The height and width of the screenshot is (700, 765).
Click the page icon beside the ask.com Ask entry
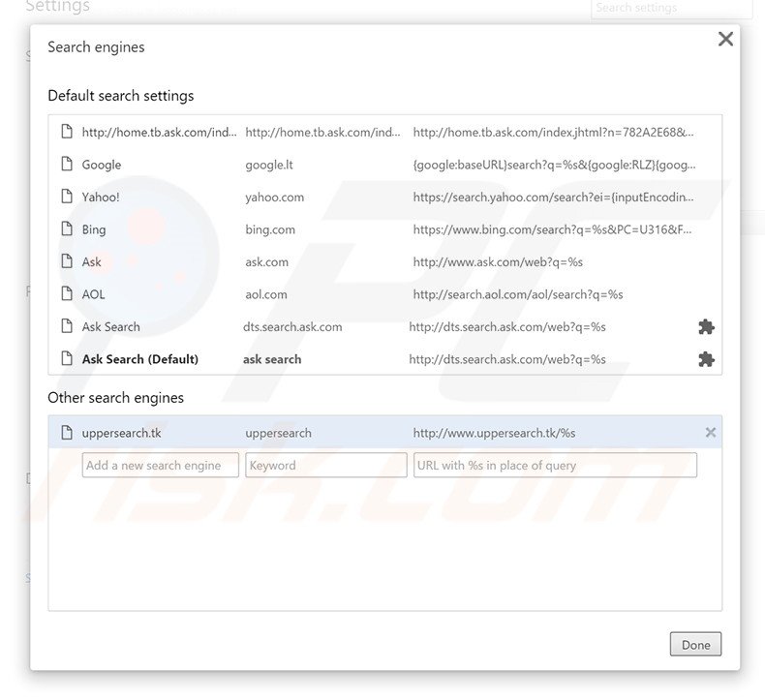(67, 261)
